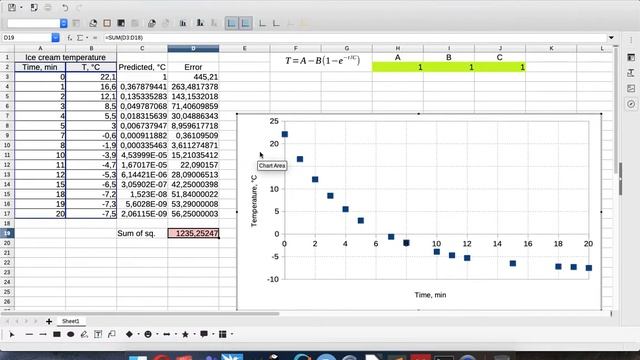The height and width of the screenshot is (360, 640).
Task: Open the Callouts dropdown arrow
Action: coord(213,334)
